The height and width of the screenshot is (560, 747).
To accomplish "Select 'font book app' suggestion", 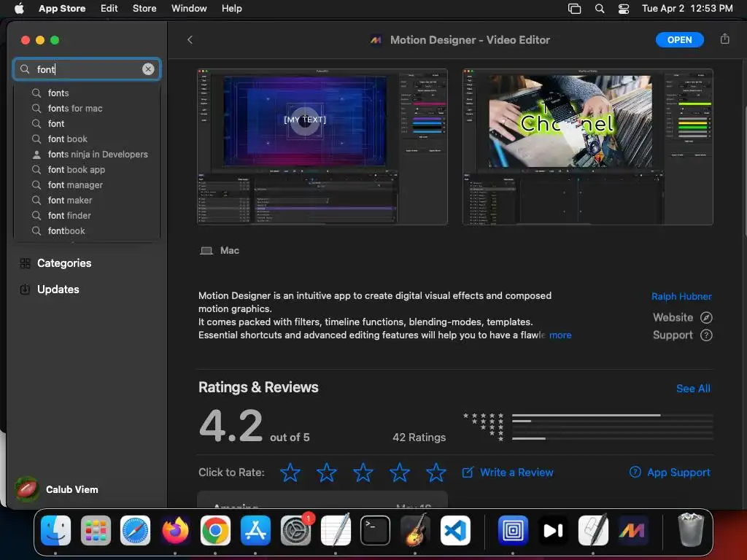I will pyautogui.click(x=87, y=169).
